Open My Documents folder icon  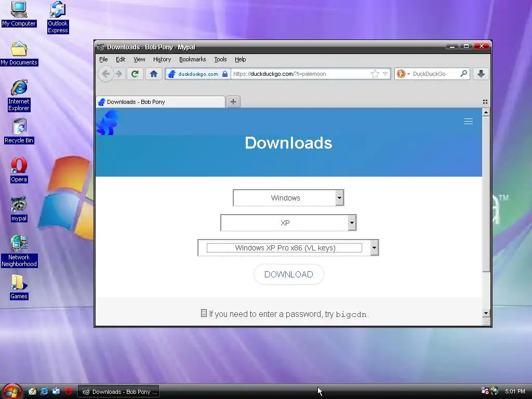pyautogui.click(x=19, y=54)
